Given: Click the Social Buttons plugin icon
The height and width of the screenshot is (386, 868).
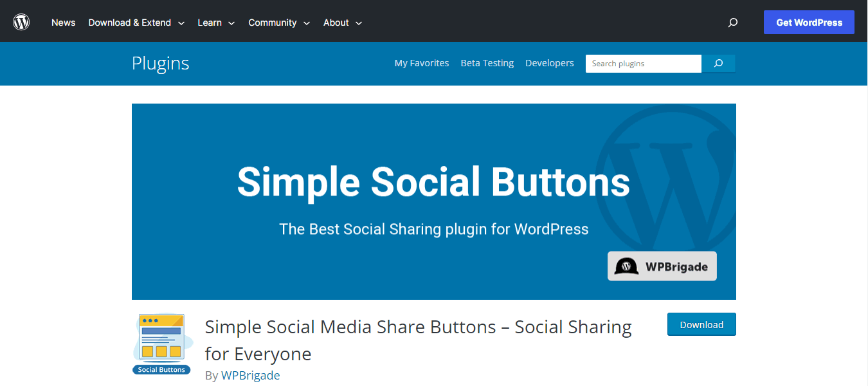Looking at the screenshot, I should 161,341.
